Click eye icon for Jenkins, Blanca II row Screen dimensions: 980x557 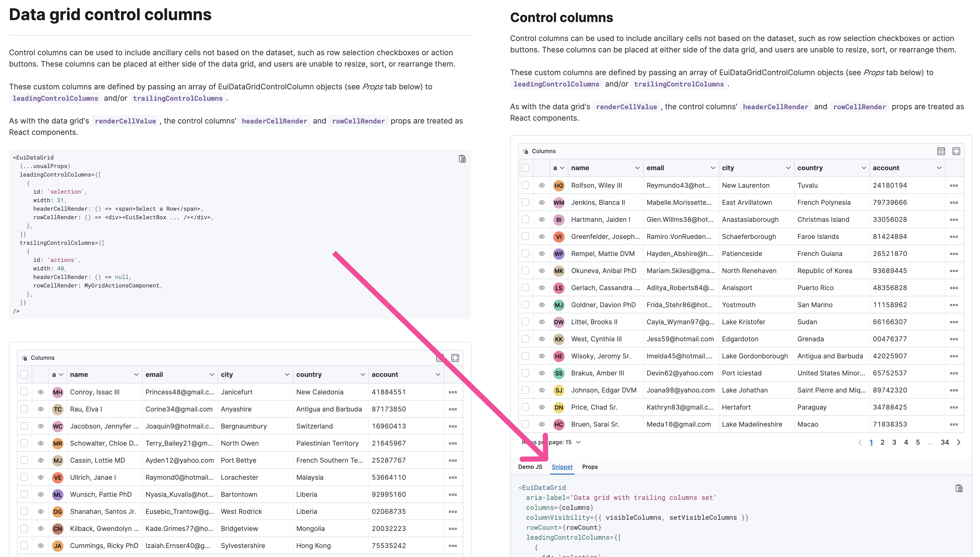(x=542, y=202)
